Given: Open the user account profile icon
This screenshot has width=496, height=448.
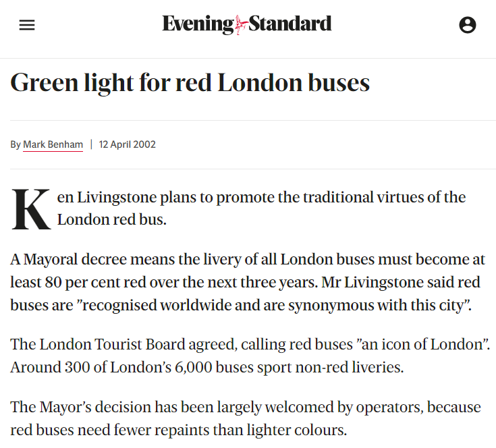Looking at the screenshot, I should tap(467, 25).
